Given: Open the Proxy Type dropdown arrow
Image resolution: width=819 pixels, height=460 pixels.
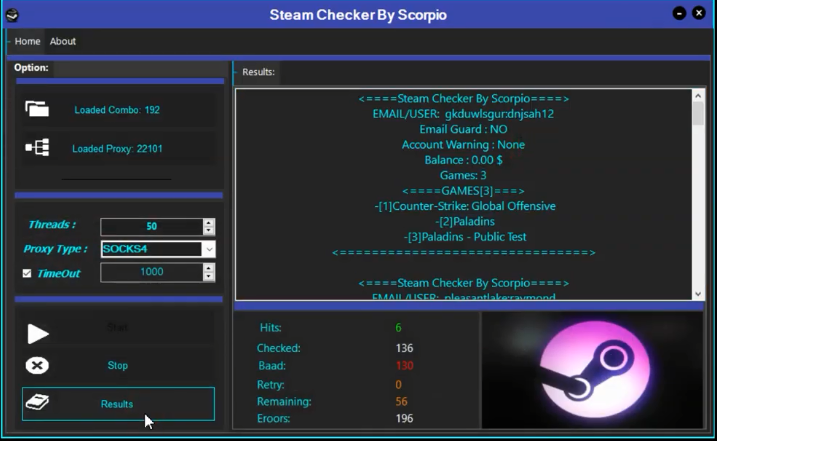Looking at the screenshot, I should pyautogui.click(x=209, y=249).
